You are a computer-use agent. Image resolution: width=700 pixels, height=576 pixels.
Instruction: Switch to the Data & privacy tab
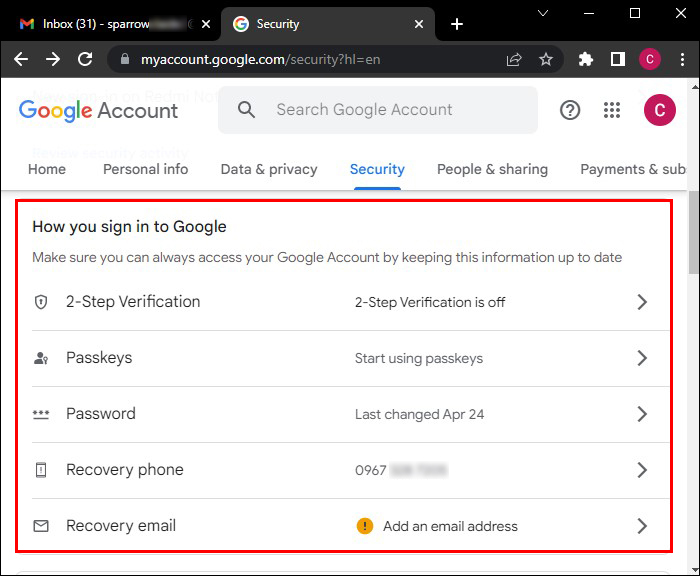(x=269, y=169)
